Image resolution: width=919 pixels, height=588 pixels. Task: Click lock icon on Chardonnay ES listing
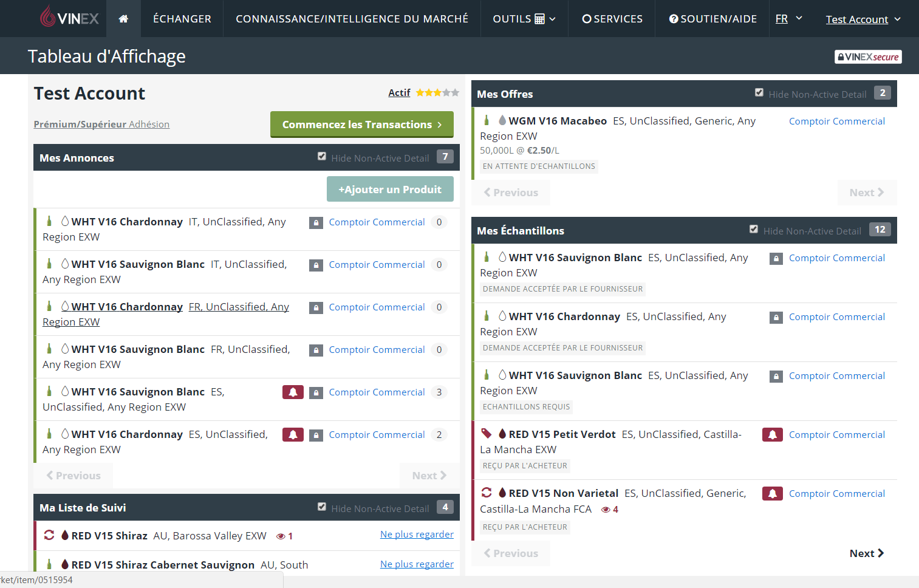(x=316, y=436)
